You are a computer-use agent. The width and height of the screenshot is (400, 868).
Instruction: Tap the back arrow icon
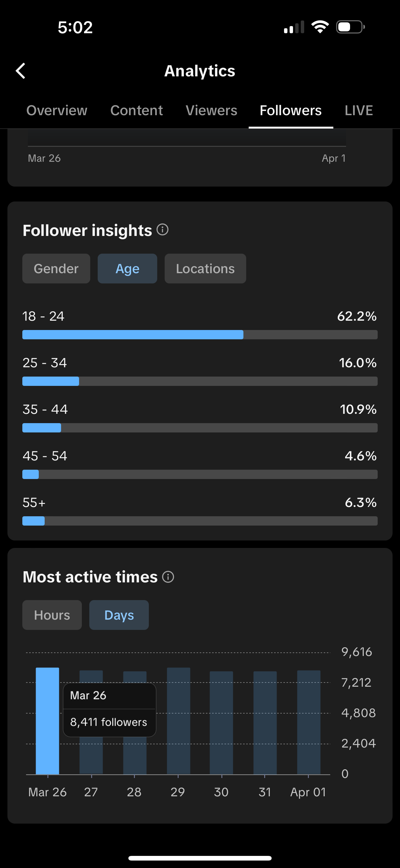click(x=21, y=71)
